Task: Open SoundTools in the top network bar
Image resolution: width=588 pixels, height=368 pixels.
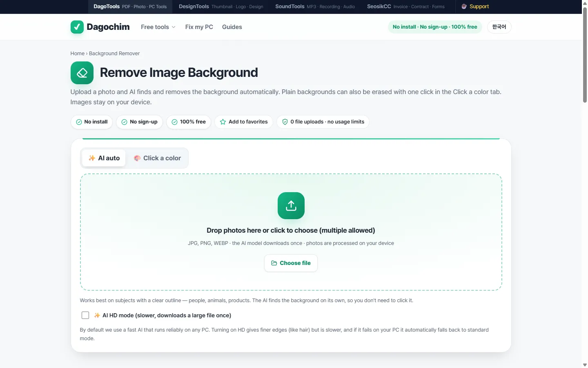Action: [315, 7]
